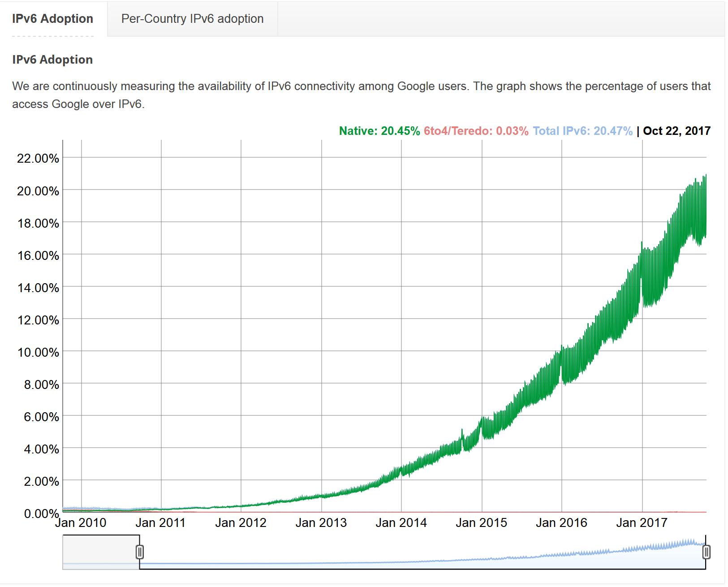This screenshot has height=587, width=728.
Task: Click the 22.00% y-axis label
Action: [38, 158]
